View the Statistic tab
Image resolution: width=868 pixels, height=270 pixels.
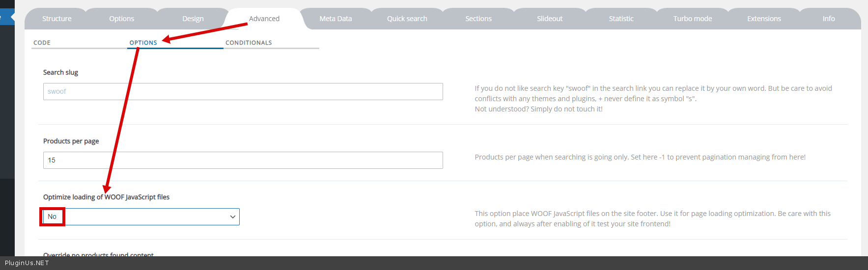tap(621, 19)
